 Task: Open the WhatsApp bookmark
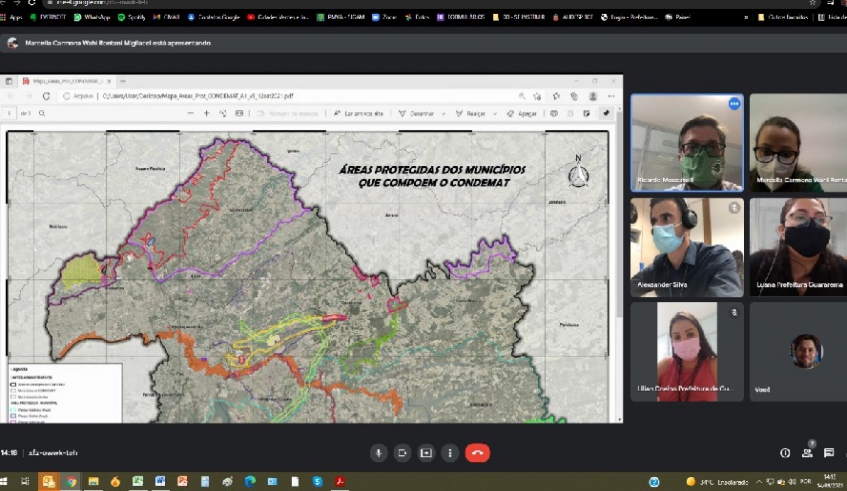[92, 17]
